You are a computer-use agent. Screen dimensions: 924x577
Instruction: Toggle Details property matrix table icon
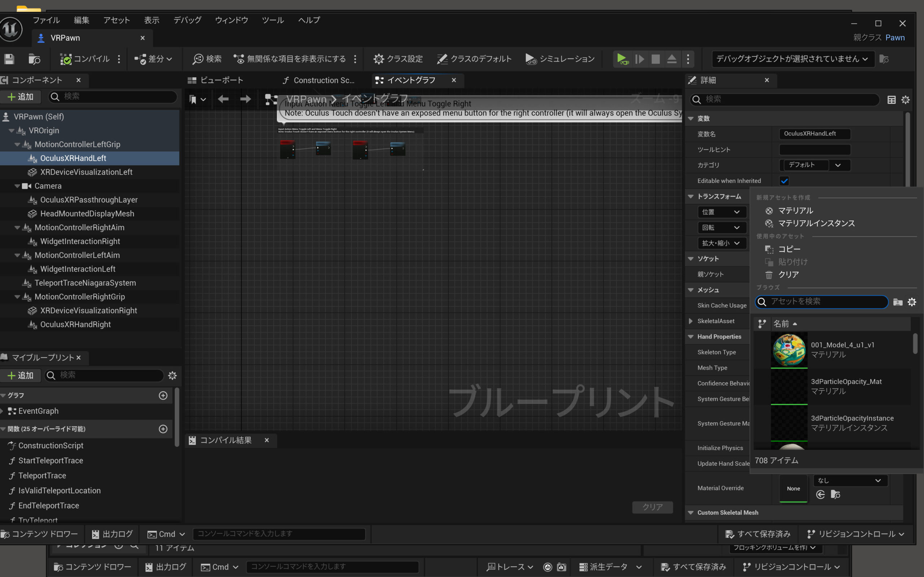891,100
